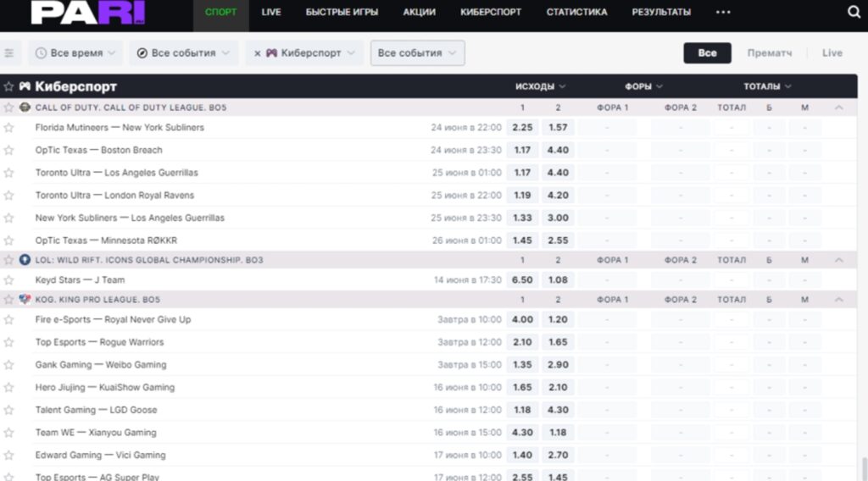
Task: Bet 6.50 on Keyd Stars
Action: pyautogui.click(x=522, y=280)
